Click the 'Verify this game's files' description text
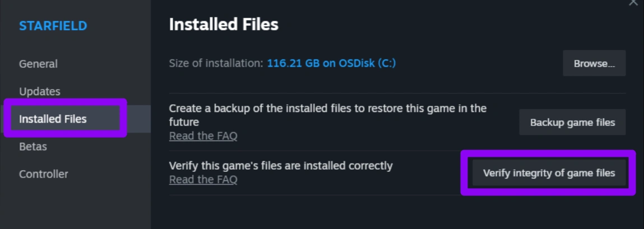 281,166
